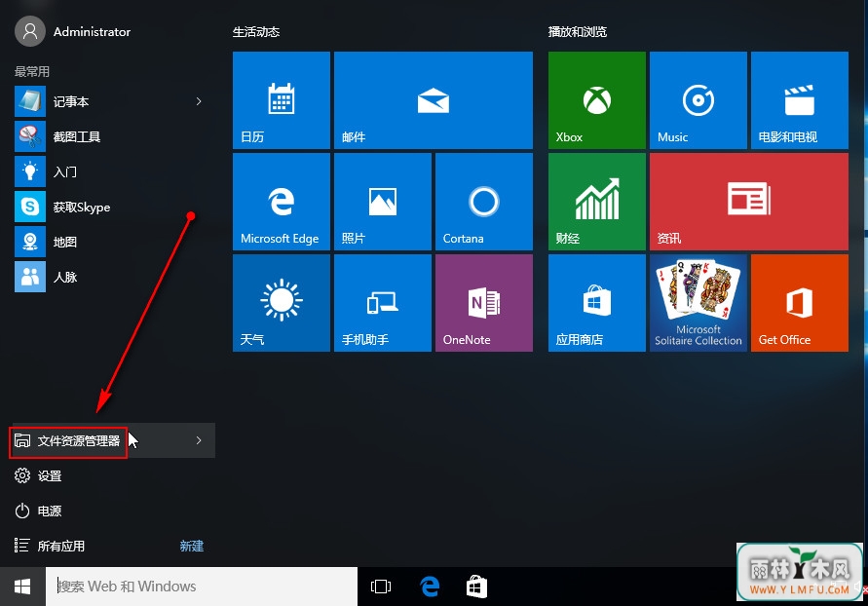Open the Store from the taskbar
The height and width of the screenshot is (606, 868).
(x=476, y=587)
